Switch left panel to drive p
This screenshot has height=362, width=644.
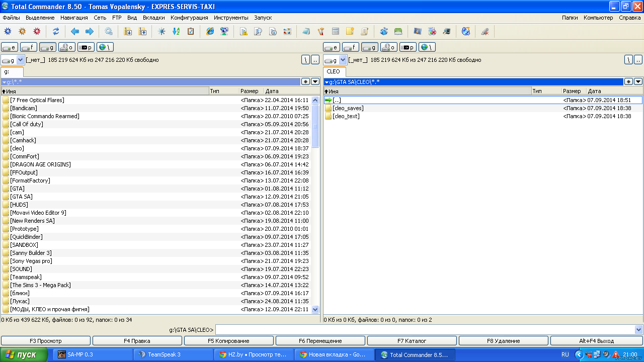(86, 47)
